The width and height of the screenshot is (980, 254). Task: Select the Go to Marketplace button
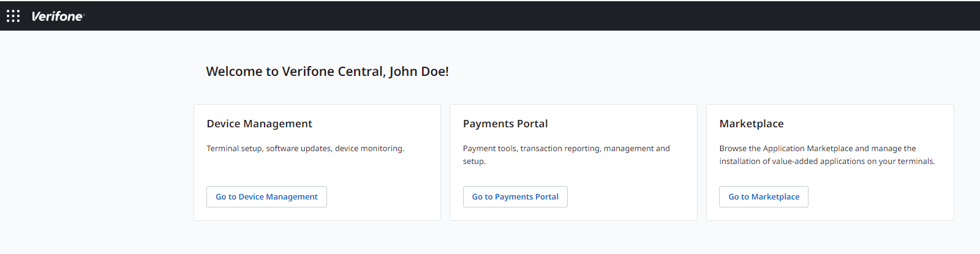pyautogui.click(x=764, y=196)
